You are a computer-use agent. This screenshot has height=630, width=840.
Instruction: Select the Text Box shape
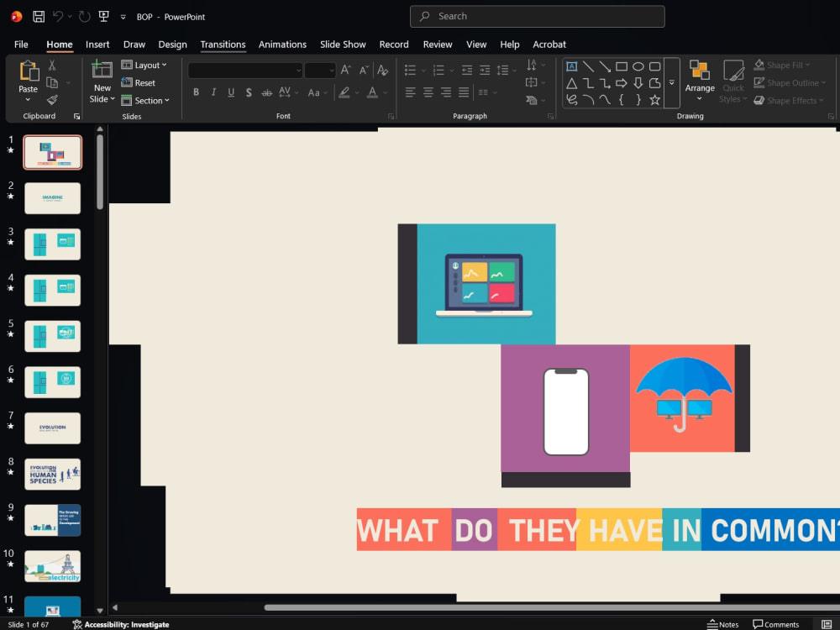coord(571,66)
